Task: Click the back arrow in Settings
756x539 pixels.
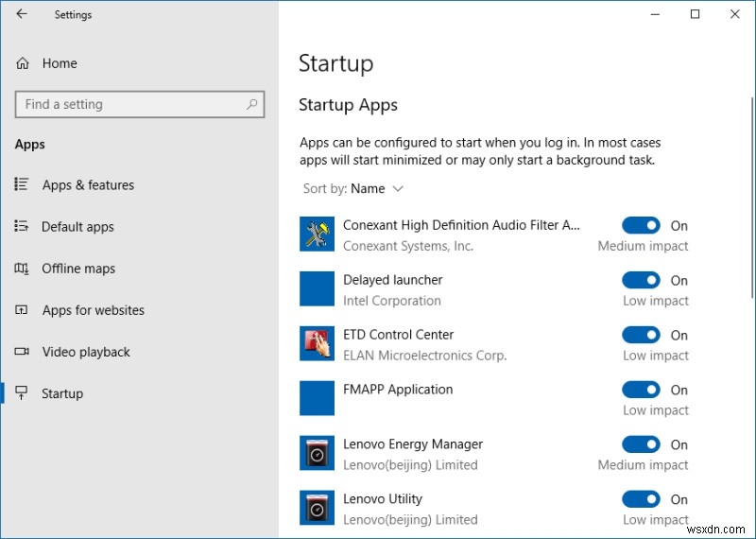Action: [x=22, y=14]
